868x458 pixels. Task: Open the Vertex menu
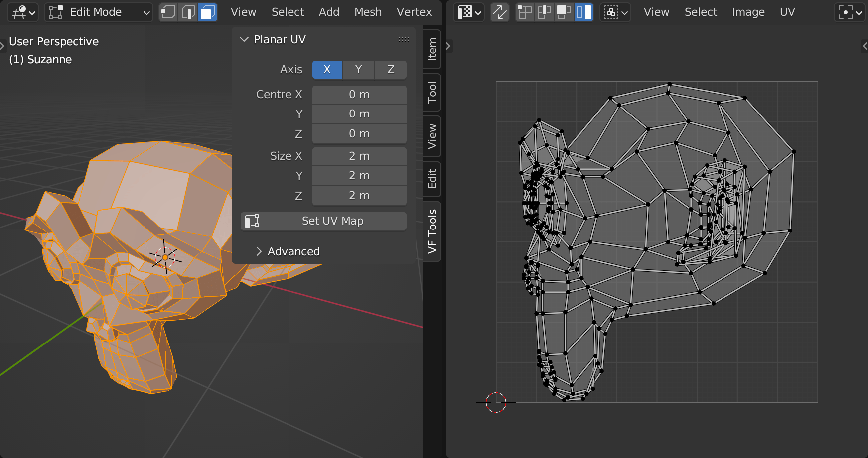(x=414, y=12)
